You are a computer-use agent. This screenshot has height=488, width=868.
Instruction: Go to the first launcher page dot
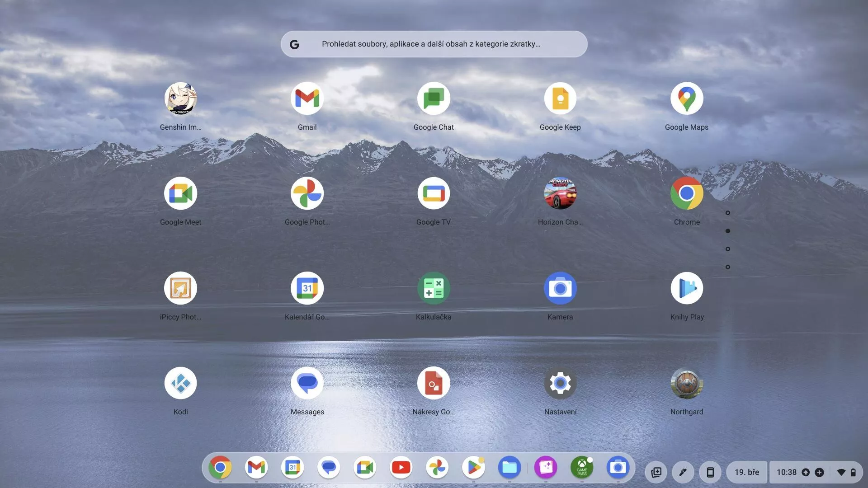(x=728, y=213)
